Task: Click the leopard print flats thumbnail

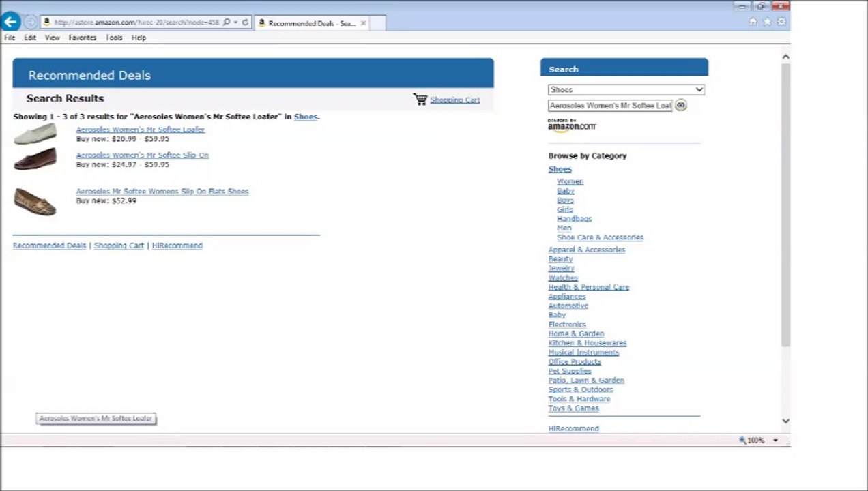Action: coord(35,202)
